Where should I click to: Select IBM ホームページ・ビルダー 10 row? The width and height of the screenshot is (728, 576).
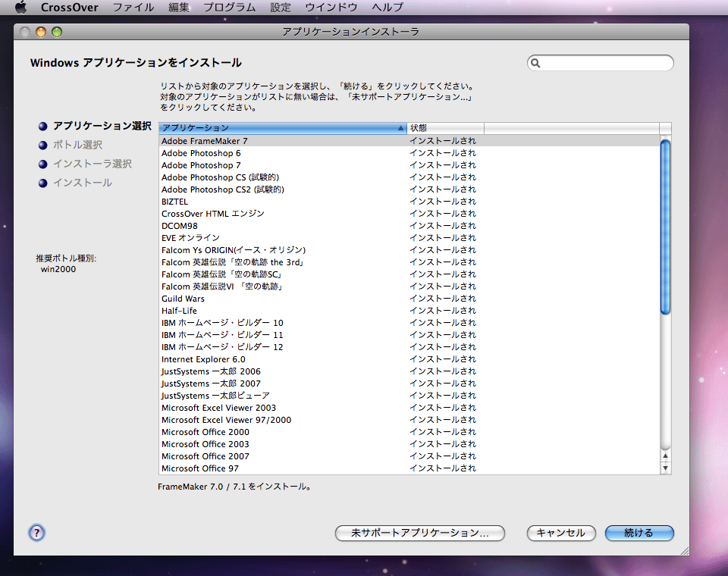(409, 323)
